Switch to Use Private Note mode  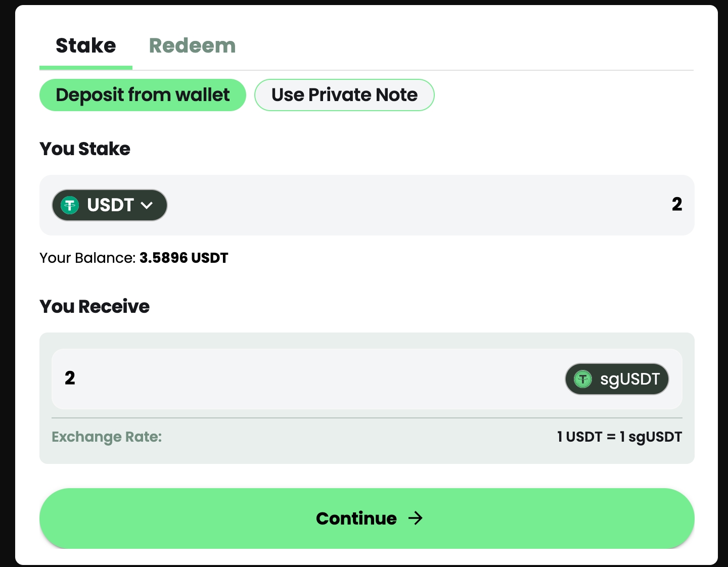(x=344, y=95)
